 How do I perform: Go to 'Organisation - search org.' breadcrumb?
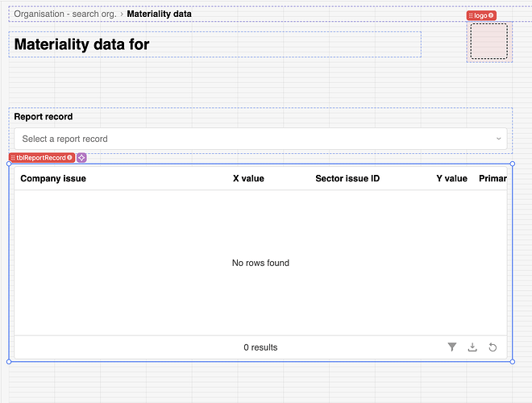click(x=65, y=14)
